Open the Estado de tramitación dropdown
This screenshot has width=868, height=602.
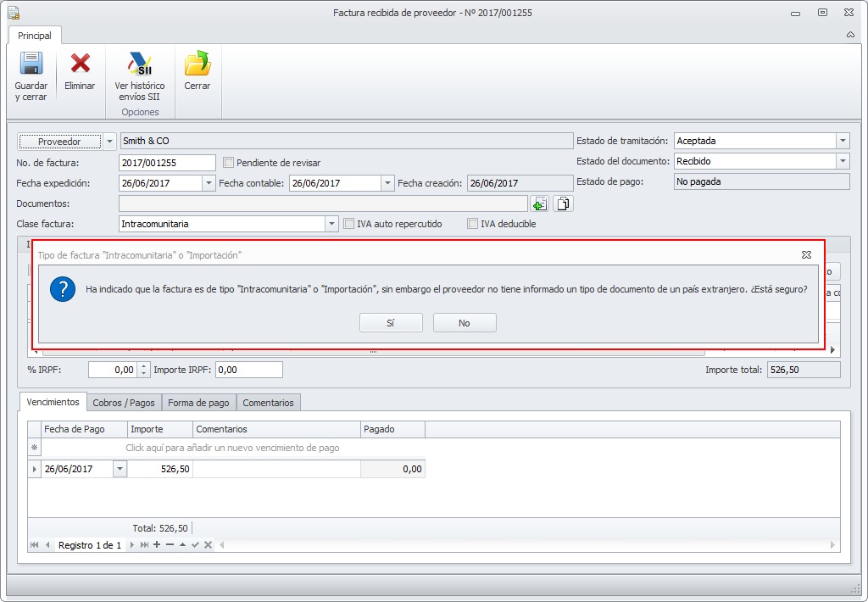tap(842, 142)
